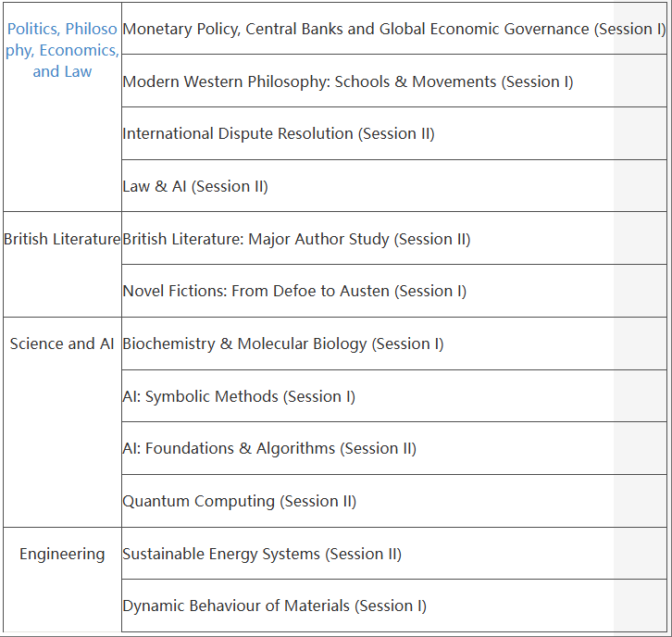Click Quantum Computing (Session II) entry

[x=239, y=501]
